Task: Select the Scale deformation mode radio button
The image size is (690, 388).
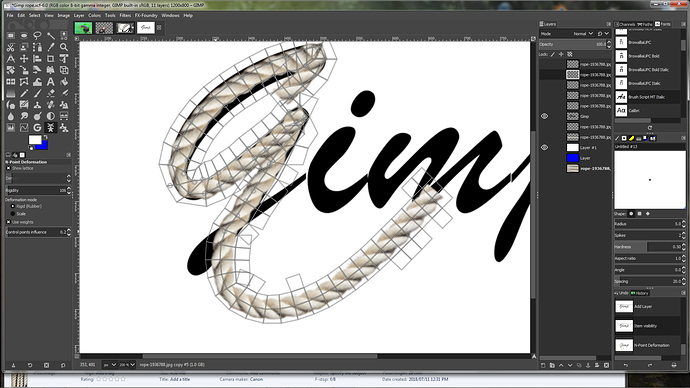Action: point(13,214)
